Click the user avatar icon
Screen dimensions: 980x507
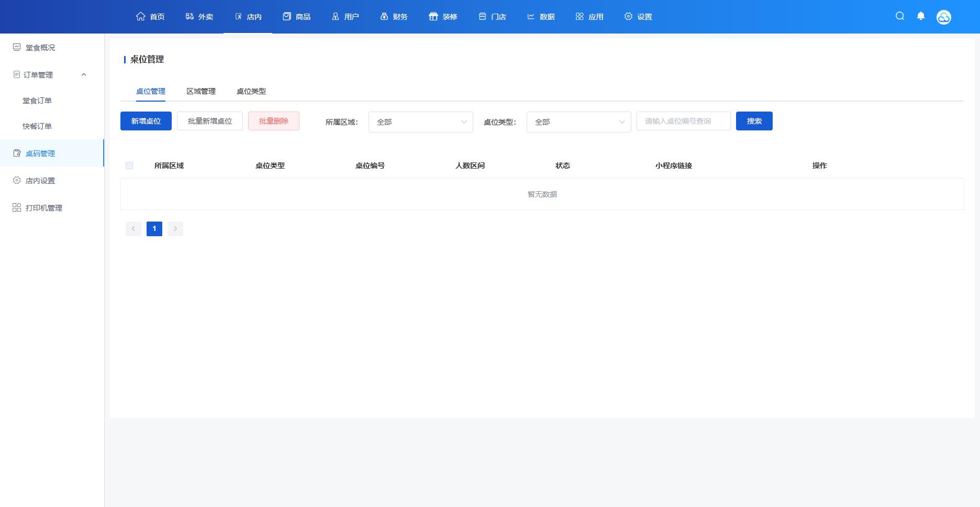[943, 17]
